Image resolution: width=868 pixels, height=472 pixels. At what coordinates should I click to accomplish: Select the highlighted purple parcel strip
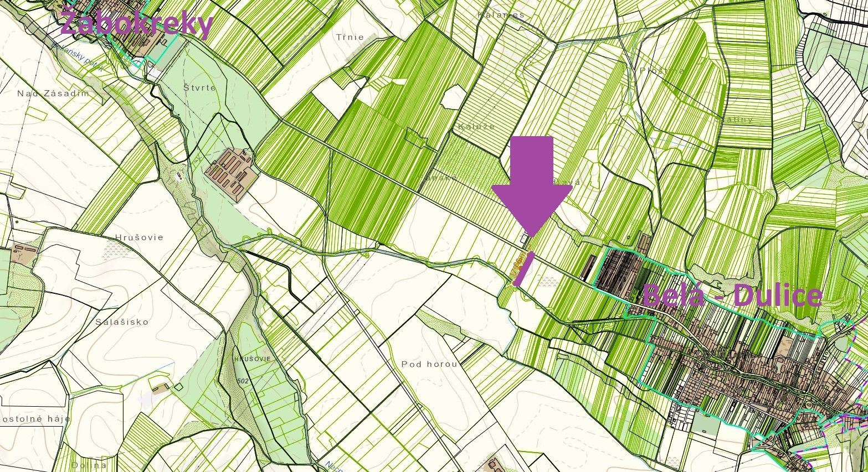coord(523,269)
